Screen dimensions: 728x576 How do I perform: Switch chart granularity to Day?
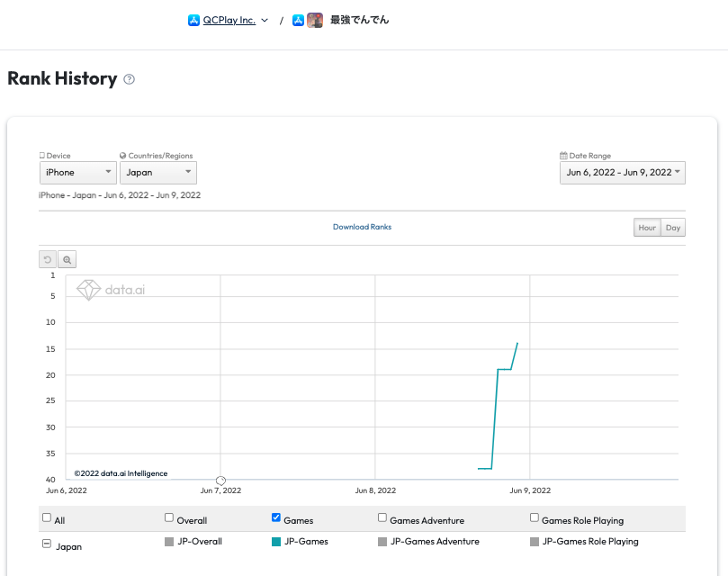click(x=673, y=228)
